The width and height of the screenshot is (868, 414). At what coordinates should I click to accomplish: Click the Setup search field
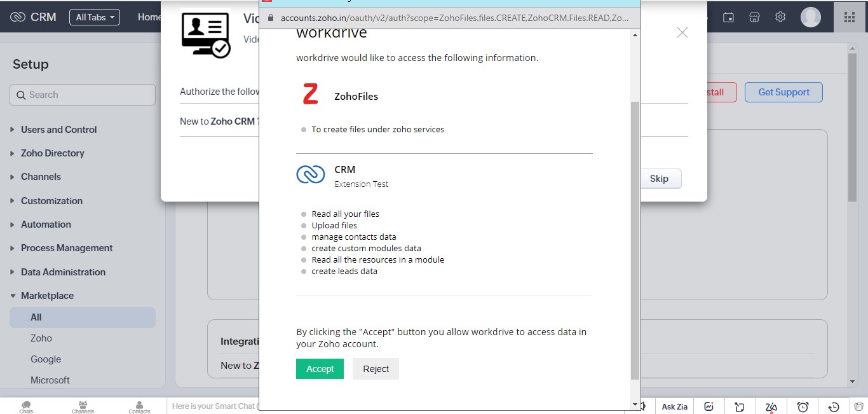[x=83, y=95]
